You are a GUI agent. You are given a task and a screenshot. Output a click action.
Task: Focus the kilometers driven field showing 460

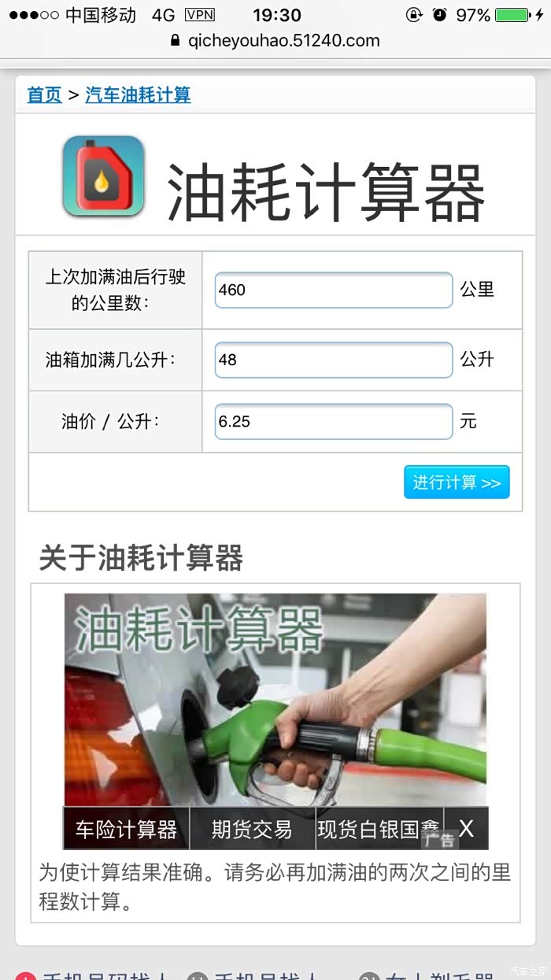[x=334, y=290]
